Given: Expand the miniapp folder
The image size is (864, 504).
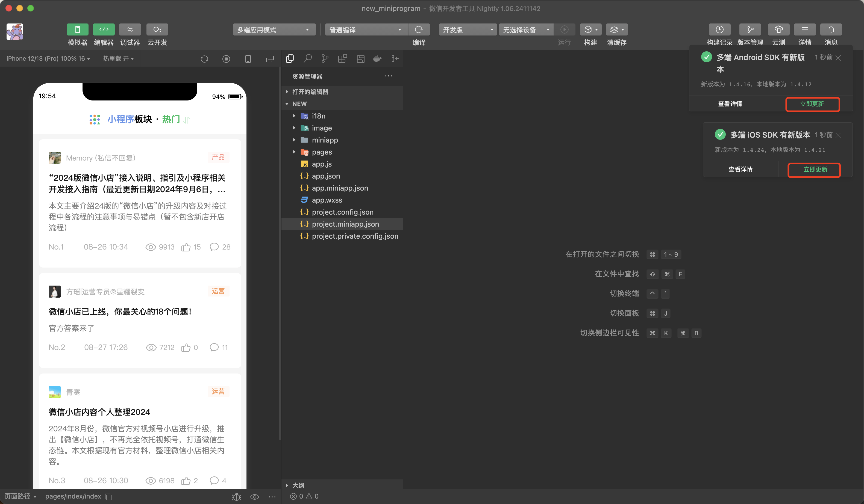Looking at the screenshot, I should tap(342, 140).
